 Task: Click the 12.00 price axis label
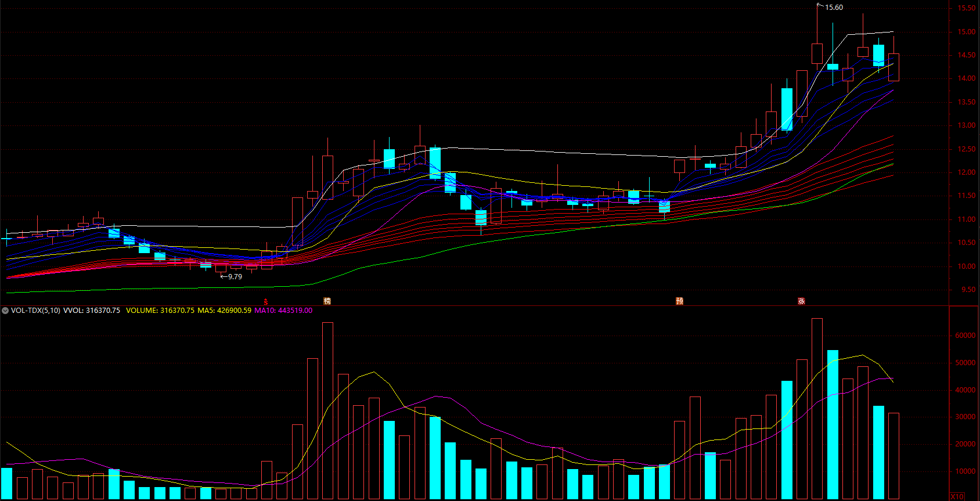pyautogui.click(x=967, y=172)
